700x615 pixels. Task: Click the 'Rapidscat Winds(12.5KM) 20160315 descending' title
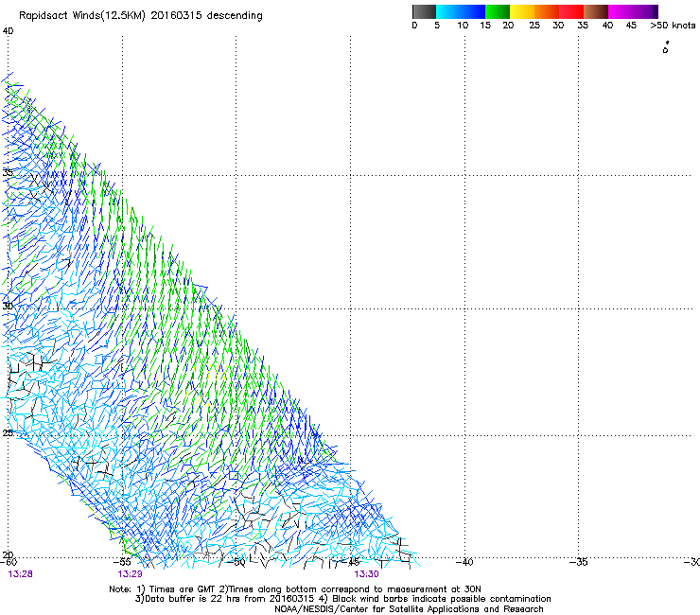[x=141, y=16]
